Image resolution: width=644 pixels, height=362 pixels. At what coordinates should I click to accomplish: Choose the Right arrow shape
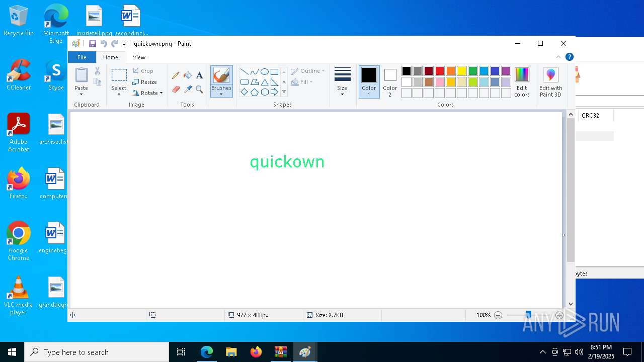click(274, 92)
